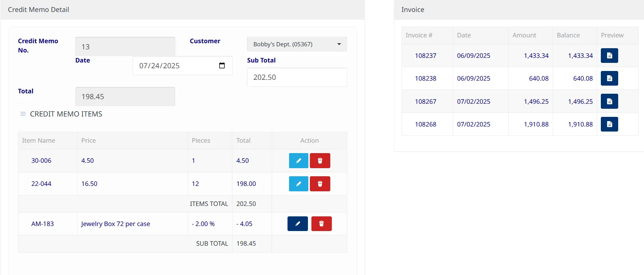Preview invoice 108237
Viewport: 644px width, 275px height.
click(x=609, y=56)
